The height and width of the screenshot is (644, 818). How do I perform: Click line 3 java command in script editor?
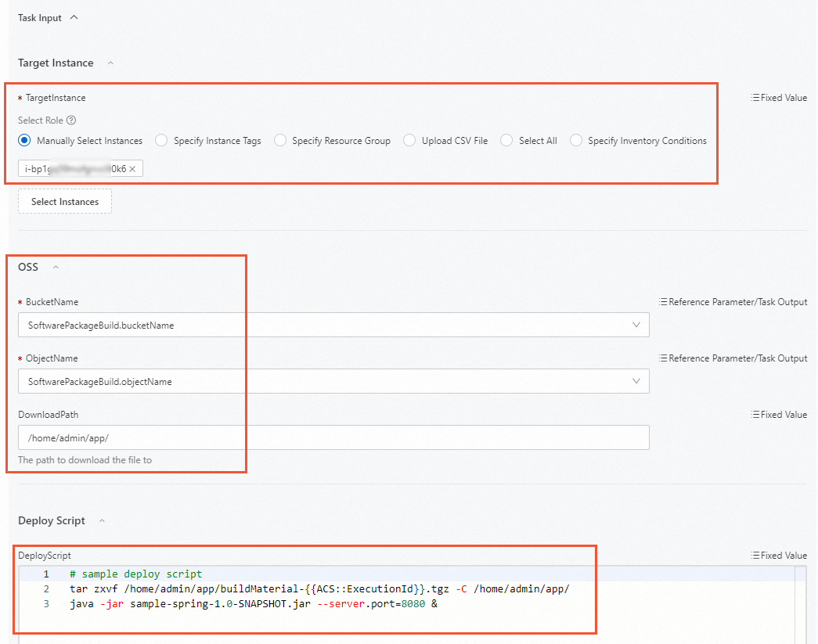tap(254, 604)
